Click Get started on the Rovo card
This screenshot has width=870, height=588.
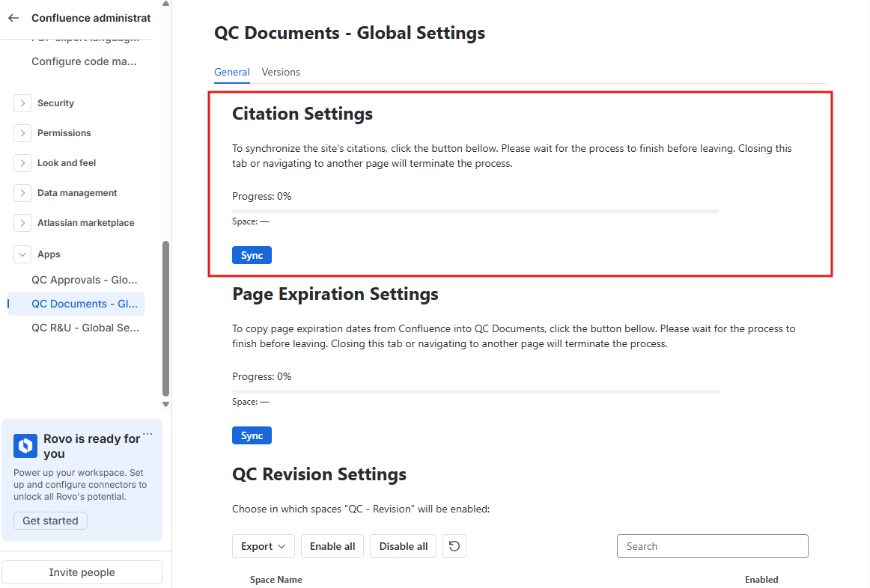point(50,521)
